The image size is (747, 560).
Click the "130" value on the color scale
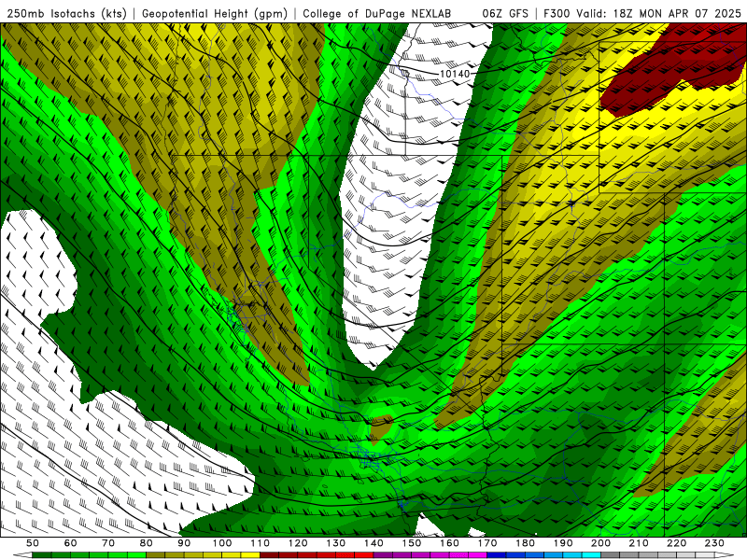coord(336,543)
